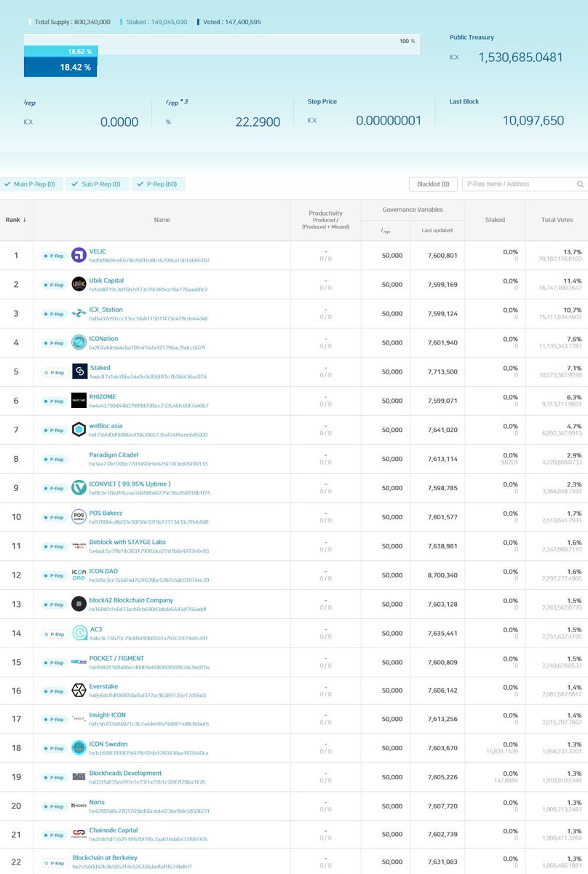Toggle the Sub P-Rep (0) filter
Viewport: 588px width, 874px height.
click(97, 184)
